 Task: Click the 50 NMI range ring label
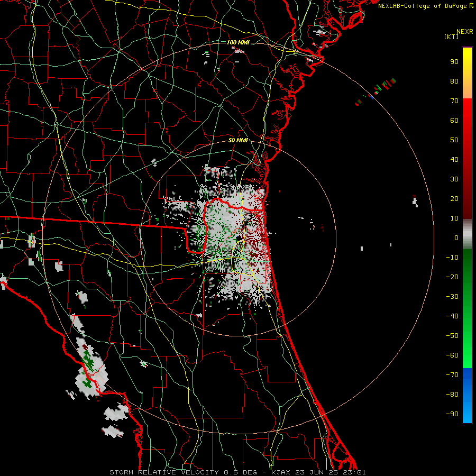[x=238, y=140]
